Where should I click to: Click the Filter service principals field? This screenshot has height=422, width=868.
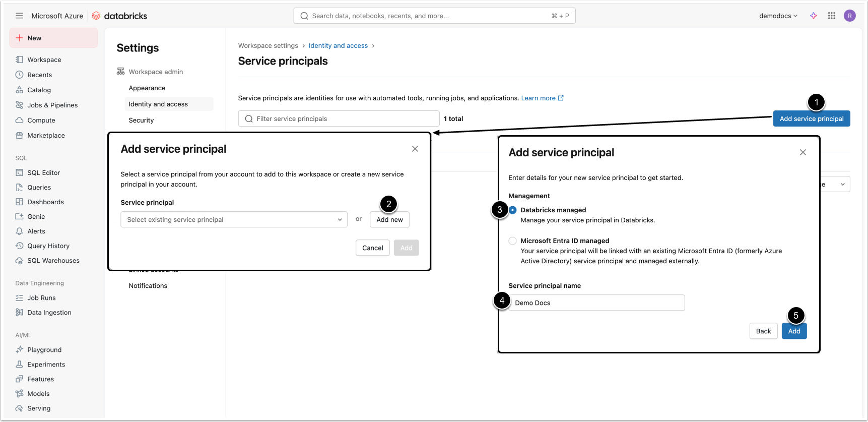[x=339, y=118]
